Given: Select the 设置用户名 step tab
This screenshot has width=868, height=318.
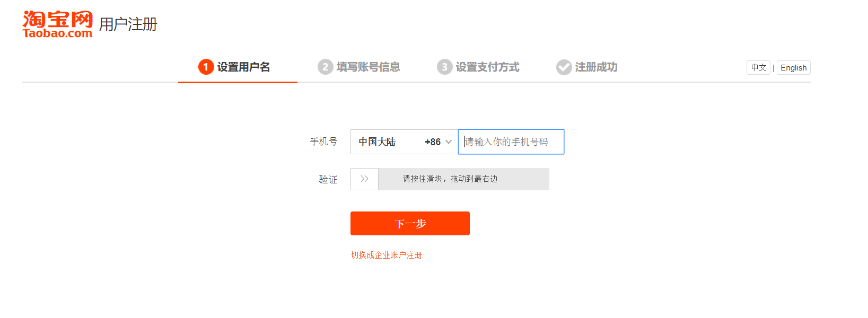Looking at the screenshot, I should point(243,67).
